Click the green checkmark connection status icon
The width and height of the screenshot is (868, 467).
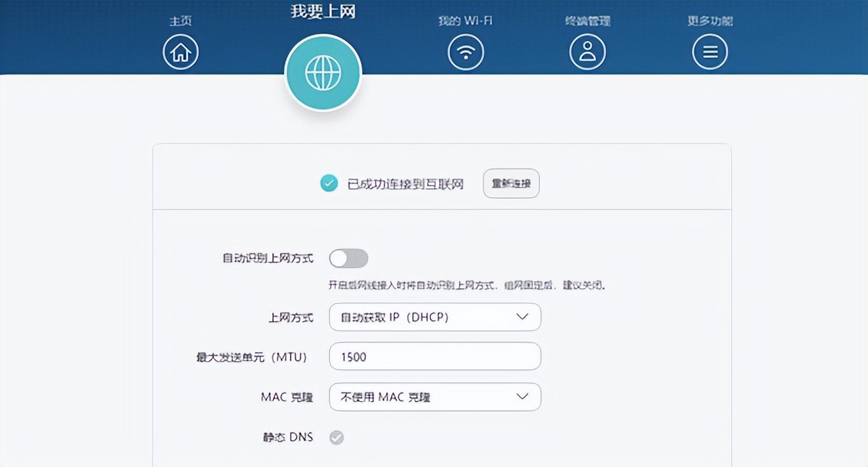[329, 183]
